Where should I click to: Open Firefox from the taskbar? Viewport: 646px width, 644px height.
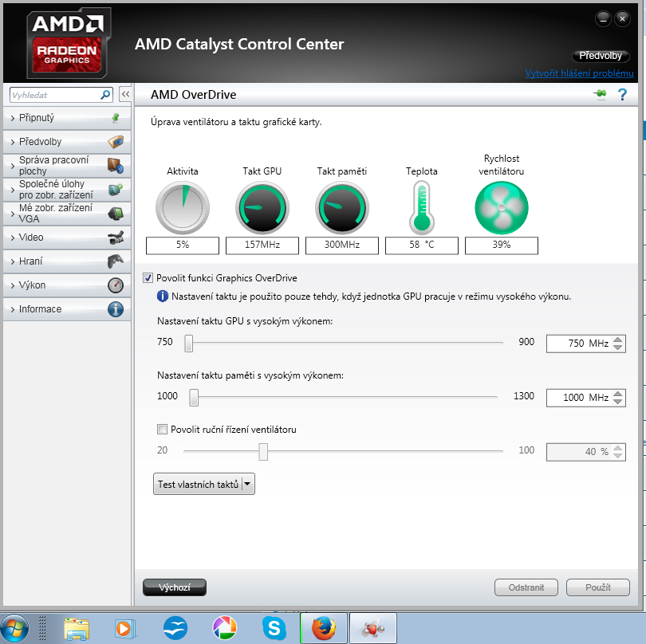click(324, 628)
